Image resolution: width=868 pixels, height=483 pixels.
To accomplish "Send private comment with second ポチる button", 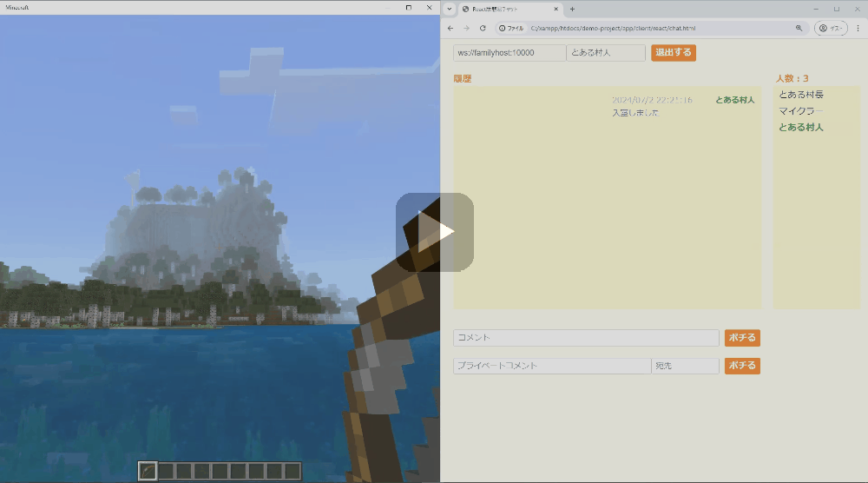I will [x=742, y=366].
